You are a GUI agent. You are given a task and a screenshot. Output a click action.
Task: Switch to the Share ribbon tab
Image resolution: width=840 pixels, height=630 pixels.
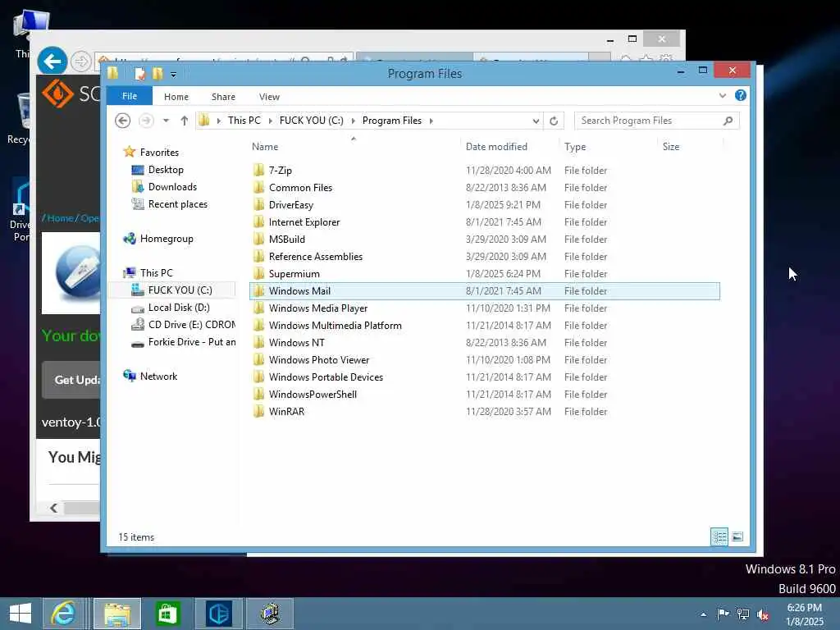point(223,97)
